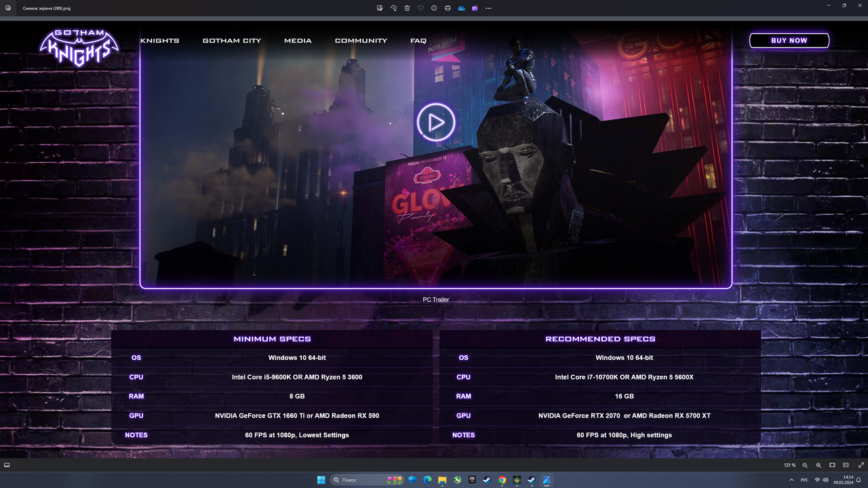Click the filmstrip icon at top-left of Photos
Screen dimensions: 868x488
click(7, 8)
